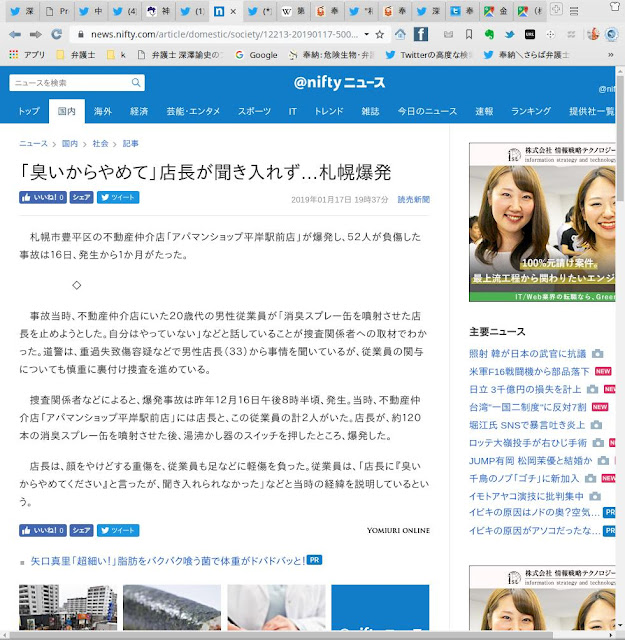Open the スポーツ category
Screen dimensions: 625x640
point(254,111)
